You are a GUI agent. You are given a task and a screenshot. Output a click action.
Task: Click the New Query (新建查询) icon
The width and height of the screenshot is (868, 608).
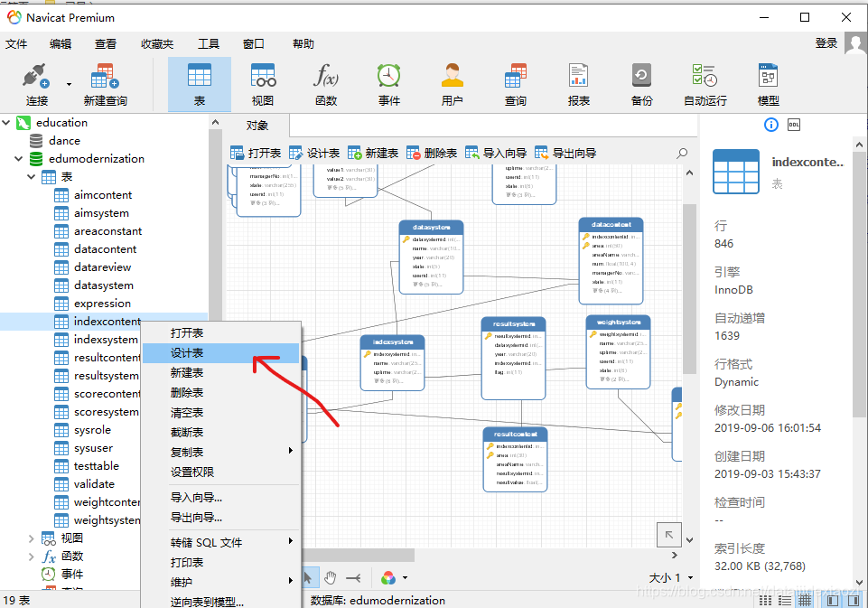point(105,85)
